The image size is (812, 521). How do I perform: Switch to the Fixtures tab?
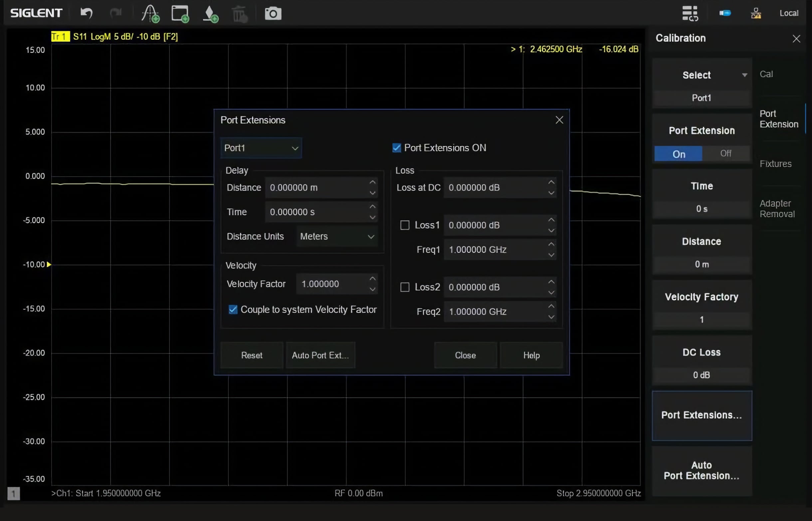(775, 164)
